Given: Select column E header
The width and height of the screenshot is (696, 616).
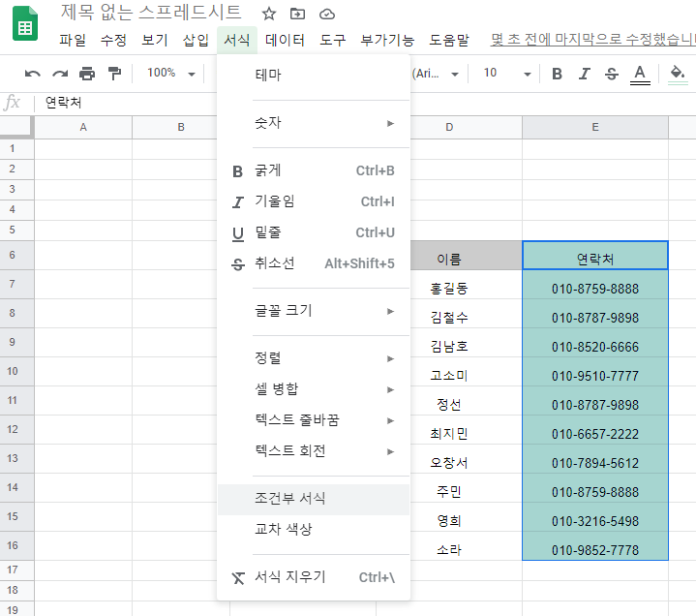Looking at the screenshot, I should (x=595, y=128).
